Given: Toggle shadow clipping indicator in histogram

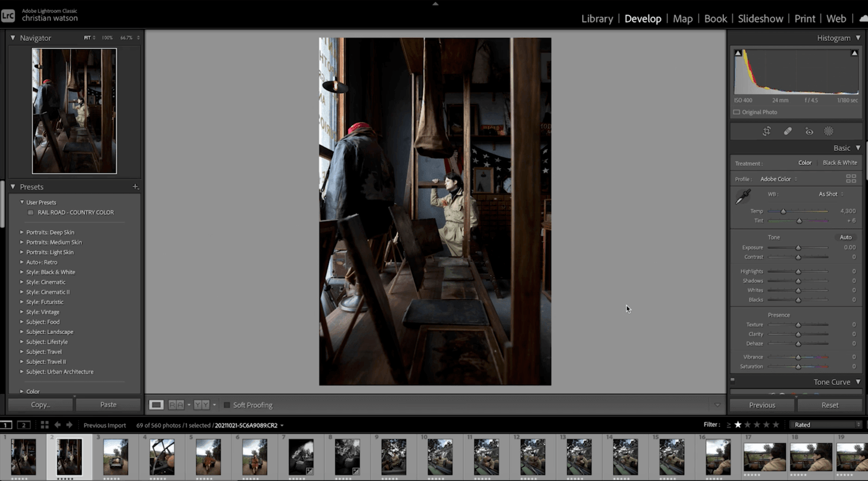Looking at the screenshot, I should click(x=738, y=53).
